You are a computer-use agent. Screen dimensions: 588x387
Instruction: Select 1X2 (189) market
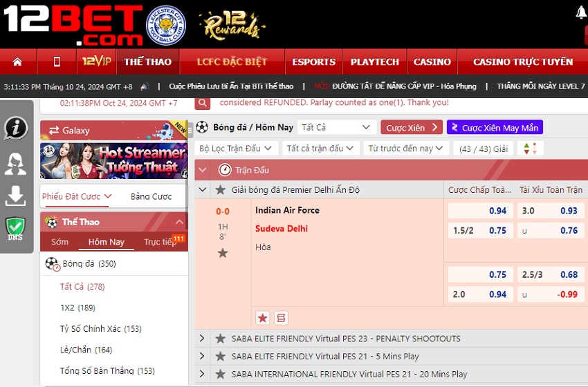click(77, 308)
